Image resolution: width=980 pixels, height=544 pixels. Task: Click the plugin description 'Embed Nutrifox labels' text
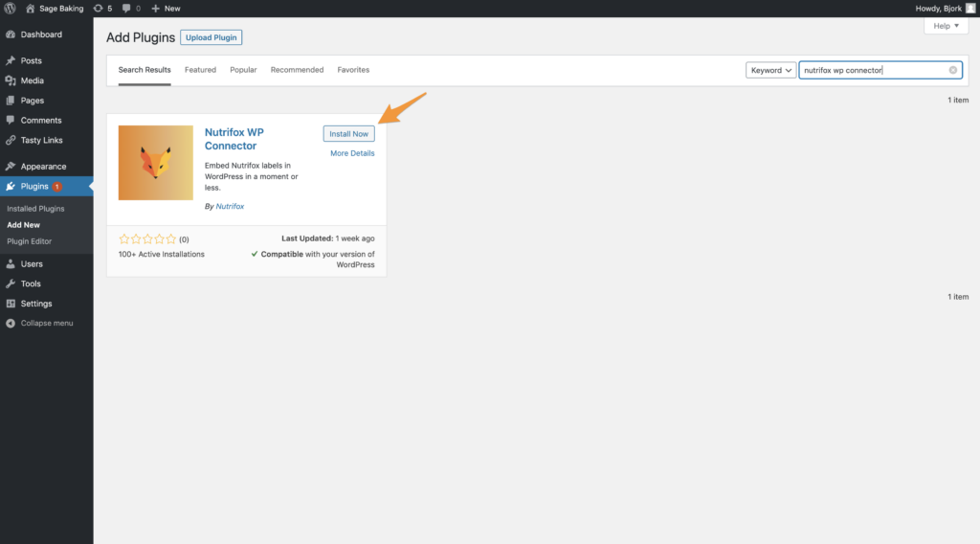(x=252, y=176)
